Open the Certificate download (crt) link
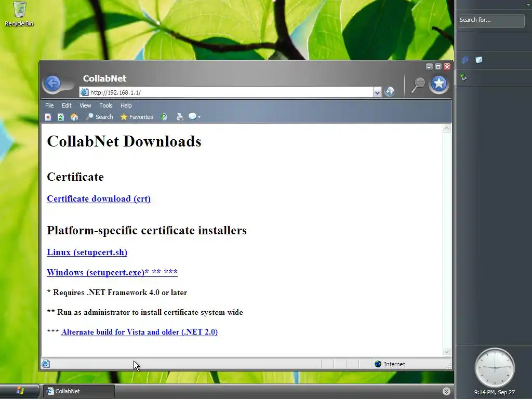Screen dimensions: 532x399 pos(99,199)
